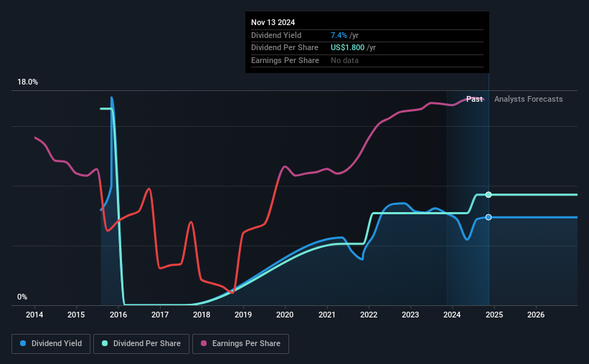
Task: Click the 2020 x-axis label
Action: pos(285,315)
